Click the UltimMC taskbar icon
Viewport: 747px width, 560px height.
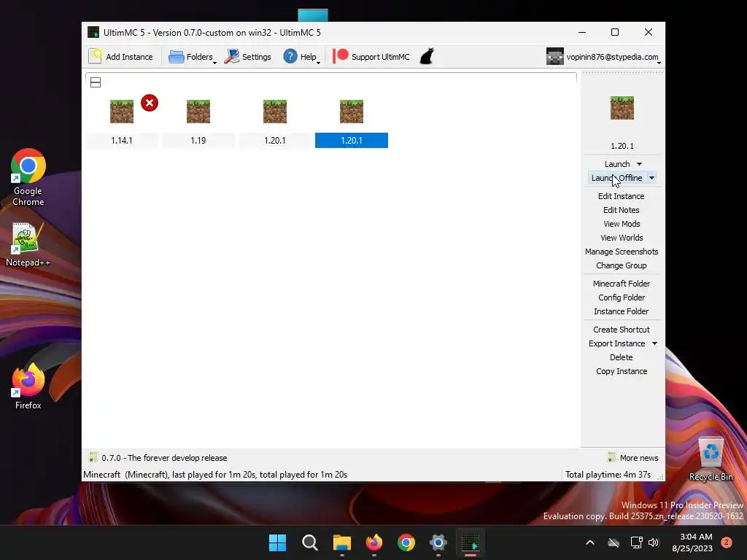point(471,542)
